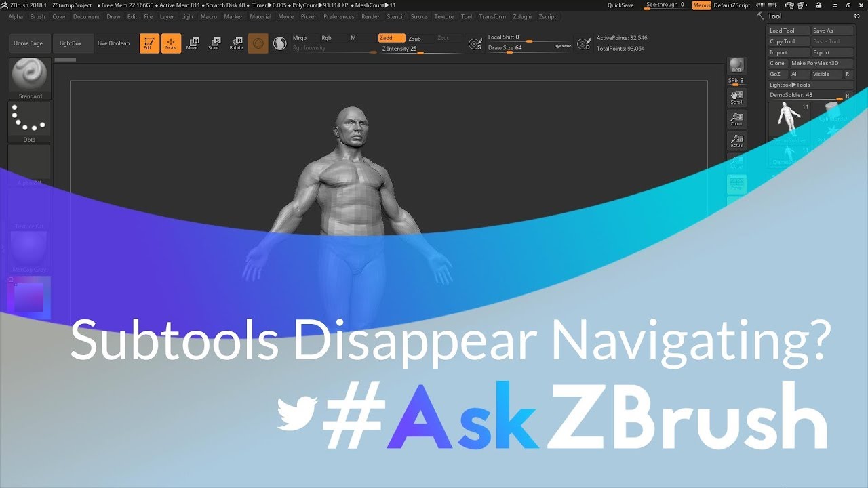Click the Save As button
This screenshot has width=868, height=488.
(x=831, y=30)
